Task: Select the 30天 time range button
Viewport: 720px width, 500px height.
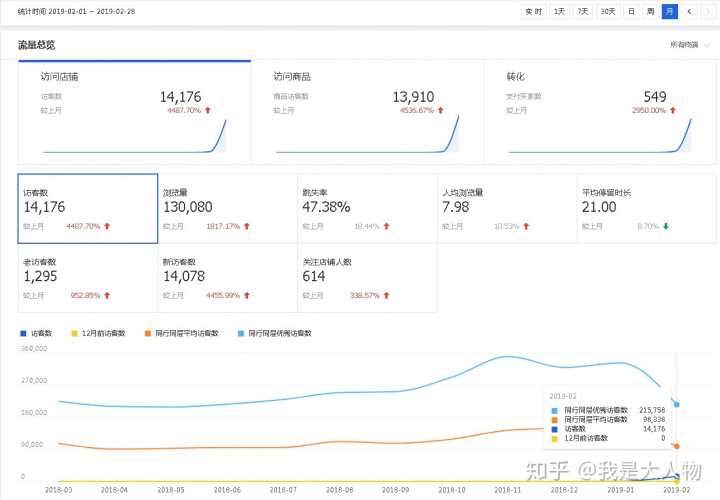Action: [607, 11]
